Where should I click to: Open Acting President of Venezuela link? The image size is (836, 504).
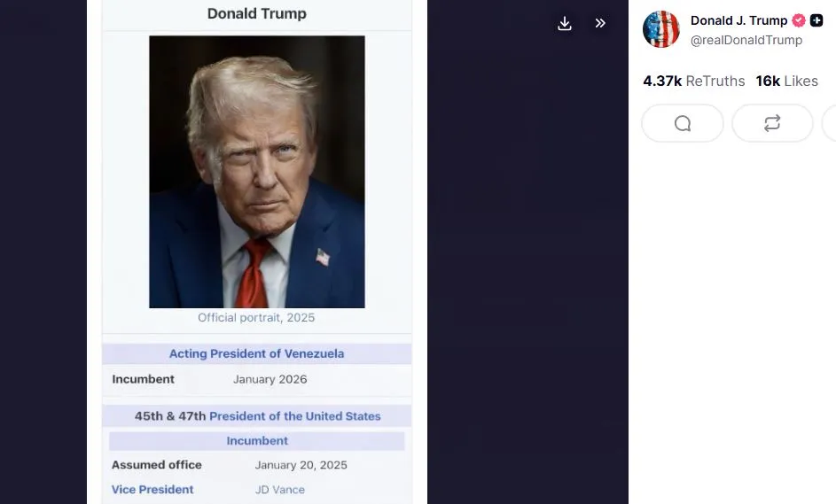coord(256,353)
